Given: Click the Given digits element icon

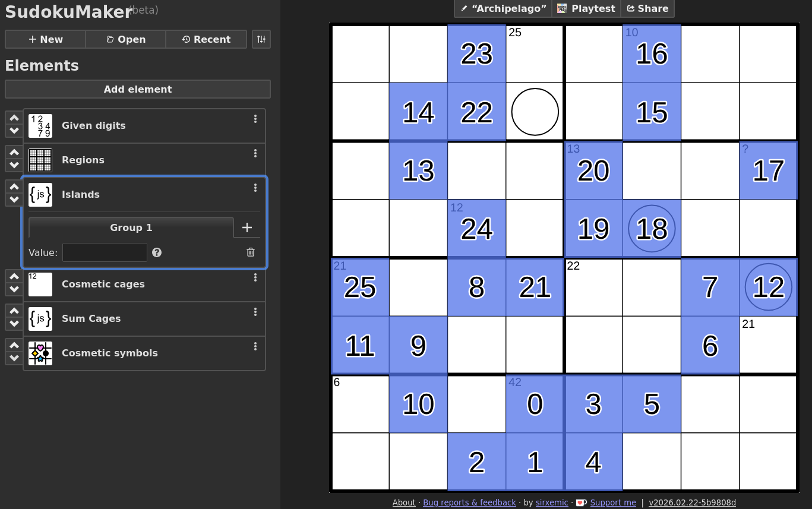Looking at the screenshot, I should tap(40, 126).
